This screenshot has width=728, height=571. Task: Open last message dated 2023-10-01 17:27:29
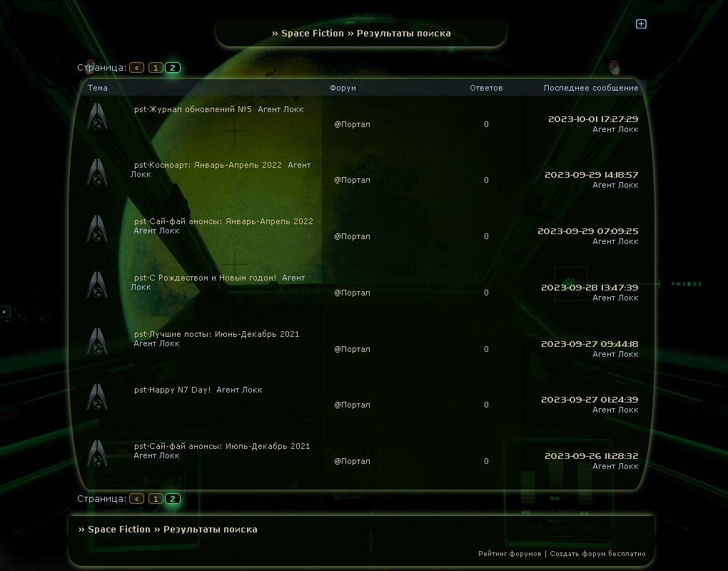593,119
